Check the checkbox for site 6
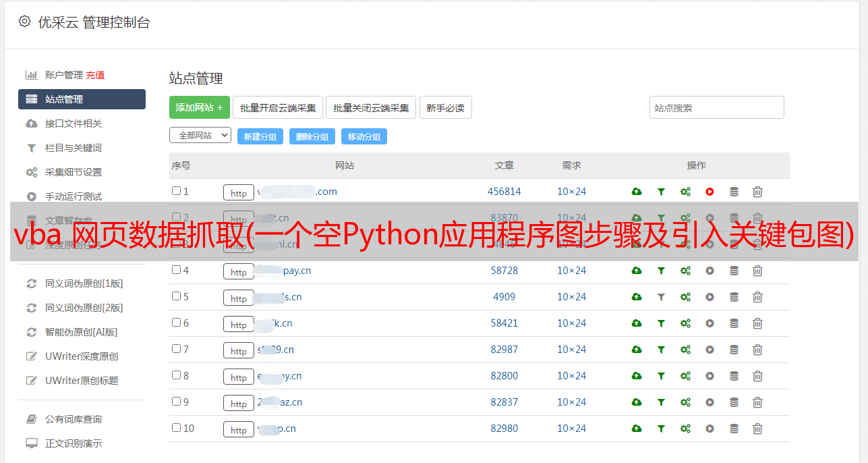 (176, 323)
